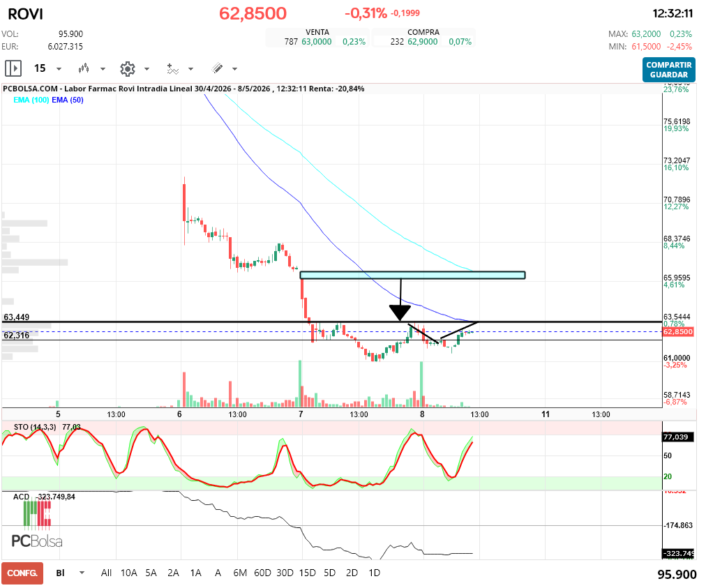
Task: Expand the indicators dropdown arrow
Action: click(191, 69)
